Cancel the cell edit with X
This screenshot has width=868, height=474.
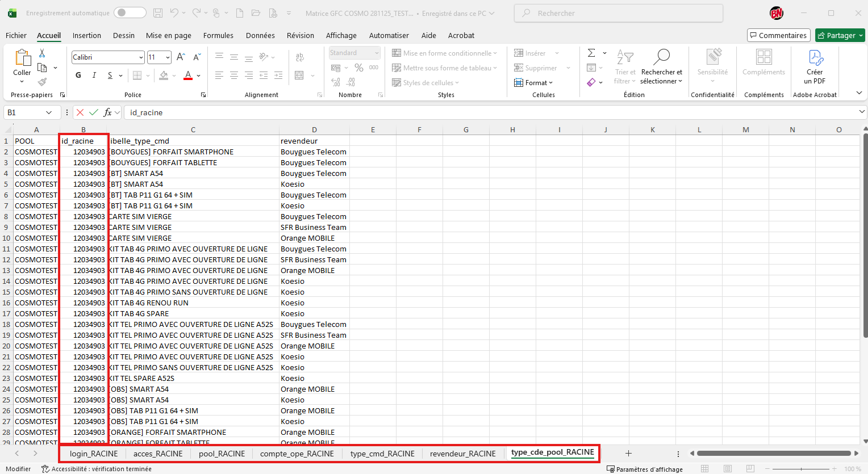pyautogui.click(x=80, y=112)
